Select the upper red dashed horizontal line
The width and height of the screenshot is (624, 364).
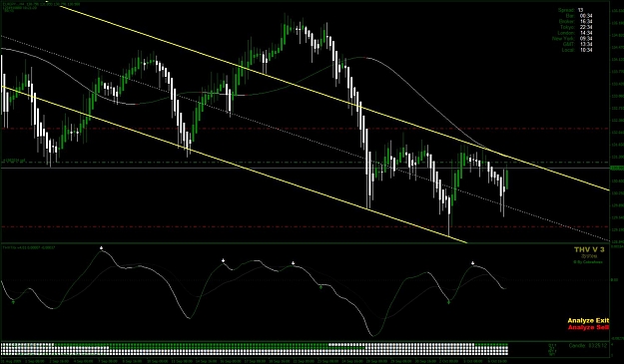305,129
